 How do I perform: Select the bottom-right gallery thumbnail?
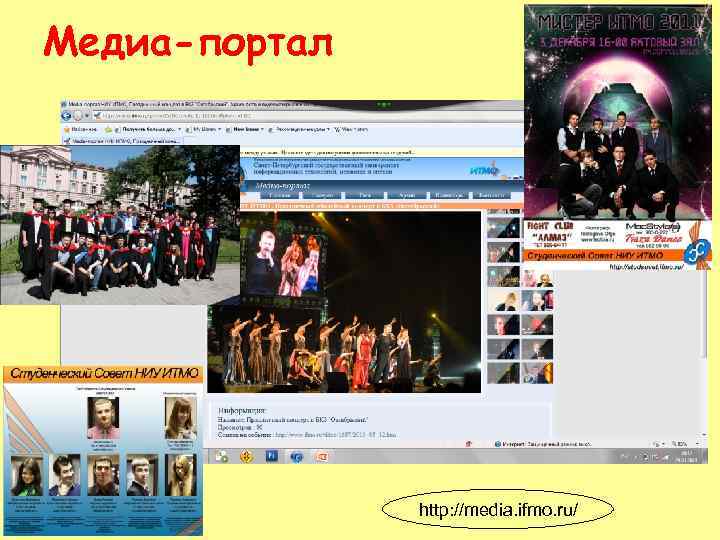pyautogui.click(x=537, y=372)
